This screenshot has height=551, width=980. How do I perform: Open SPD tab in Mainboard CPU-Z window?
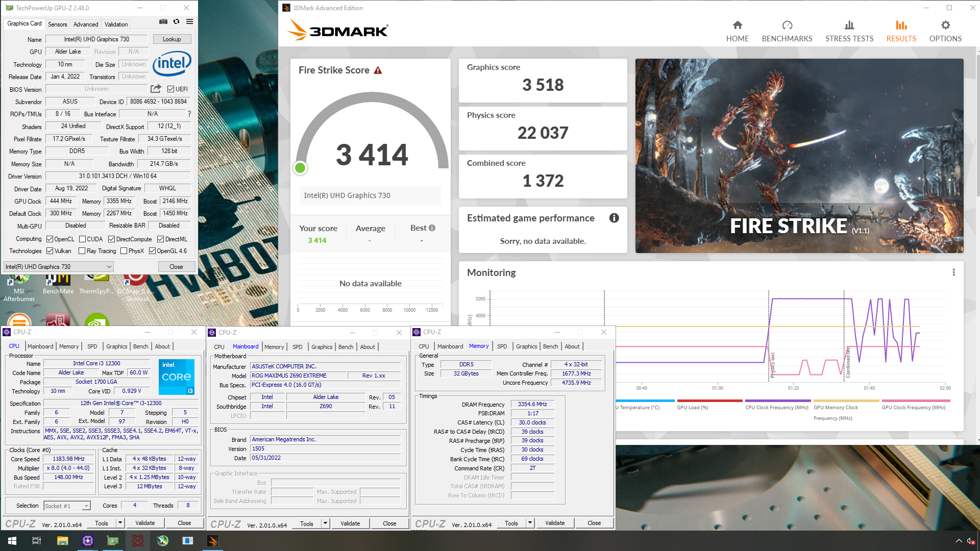click(298, 347)
